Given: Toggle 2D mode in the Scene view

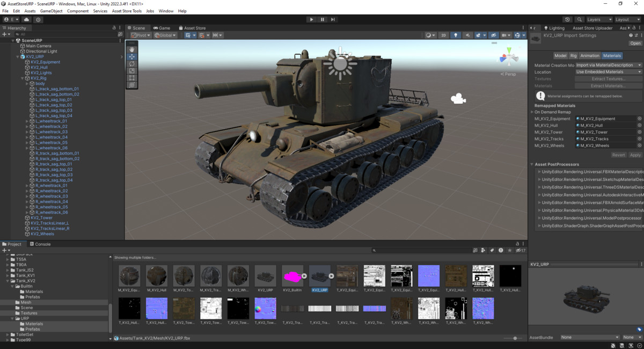Looking at the screenshot, I should point(443,35).
